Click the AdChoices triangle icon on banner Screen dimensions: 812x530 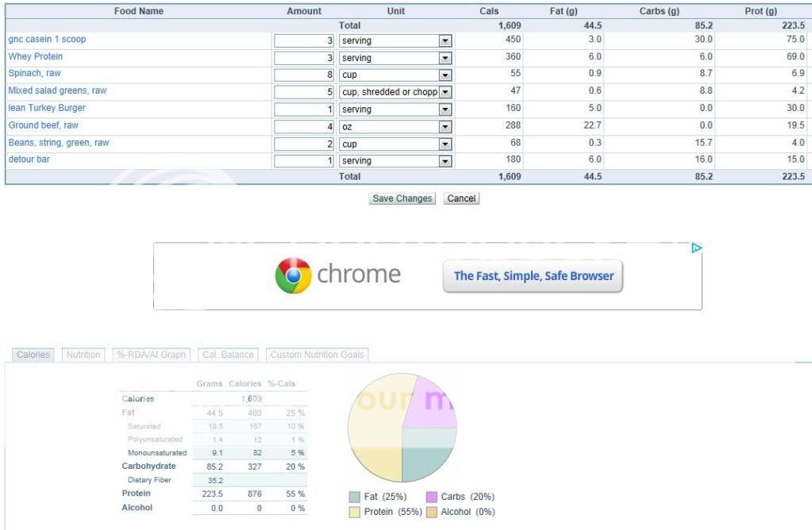click(x=696, y=248)
